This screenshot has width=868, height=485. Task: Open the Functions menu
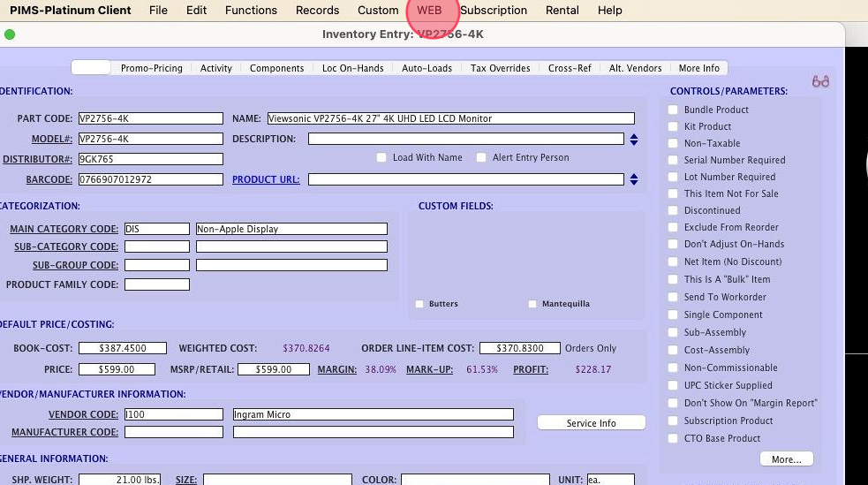click(x=251, y=10)
